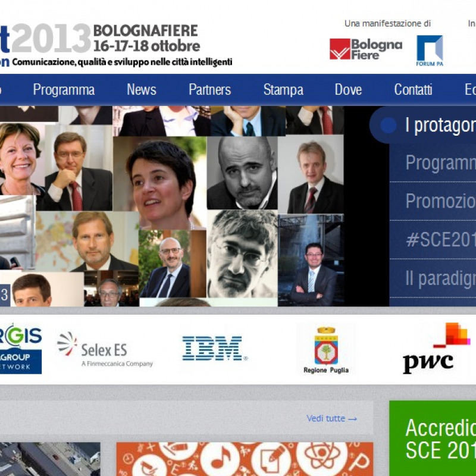Click the Group Network sponsor logo
The width and height of the screenshot is (476, 476).
click(20, 349)
